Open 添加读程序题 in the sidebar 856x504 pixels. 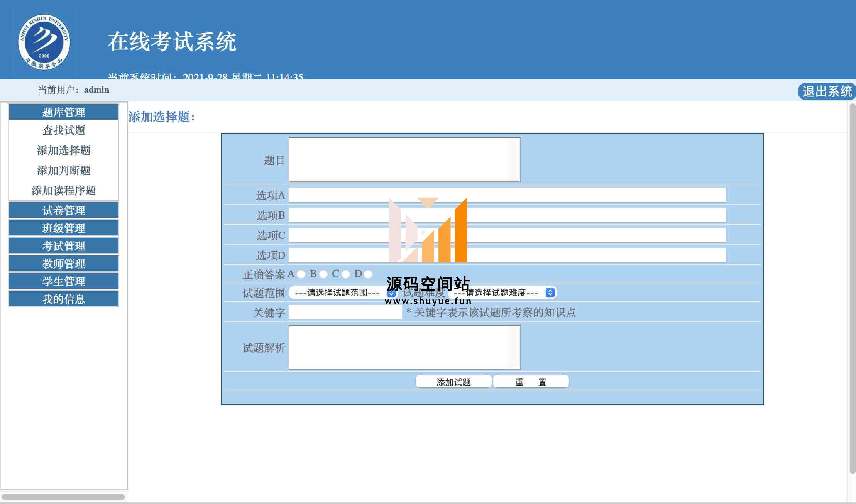click(64, 190)
